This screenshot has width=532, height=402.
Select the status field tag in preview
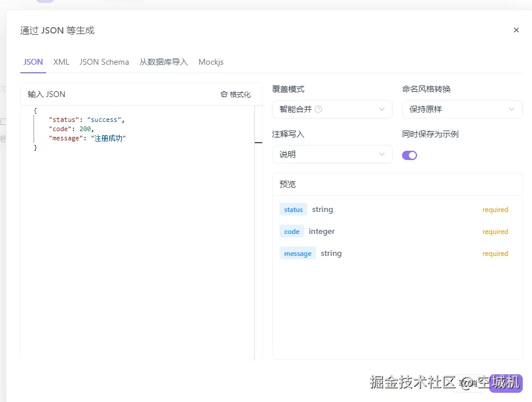pyautogui.click(x=293, y=210)
